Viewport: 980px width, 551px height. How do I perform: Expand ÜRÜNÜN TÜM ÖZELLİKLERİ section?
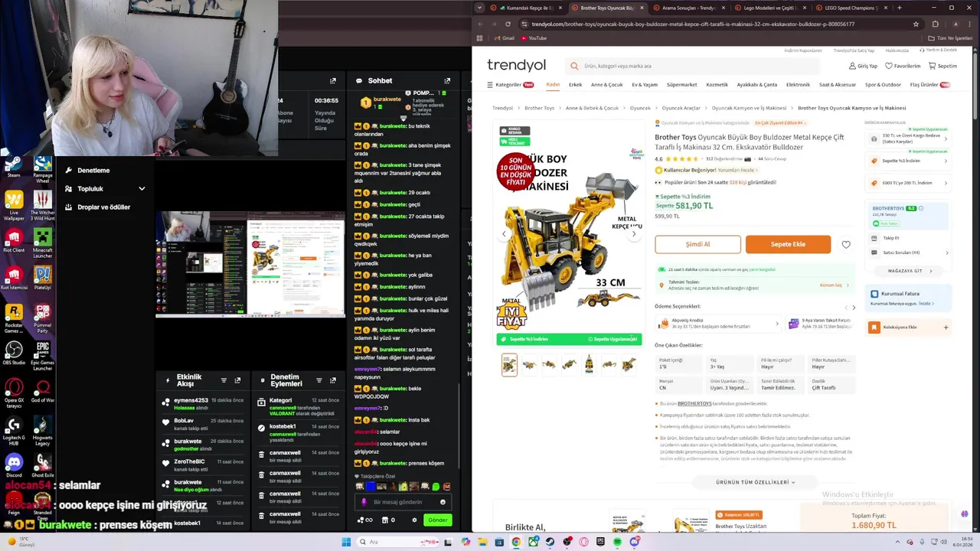pyautogui.click(x=756, y=482)
